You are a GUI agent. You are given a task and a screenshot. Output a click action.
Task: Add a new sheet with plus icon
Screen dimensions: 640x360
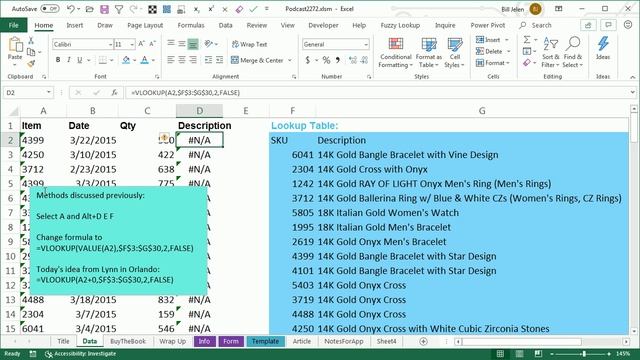click(423, 341)
